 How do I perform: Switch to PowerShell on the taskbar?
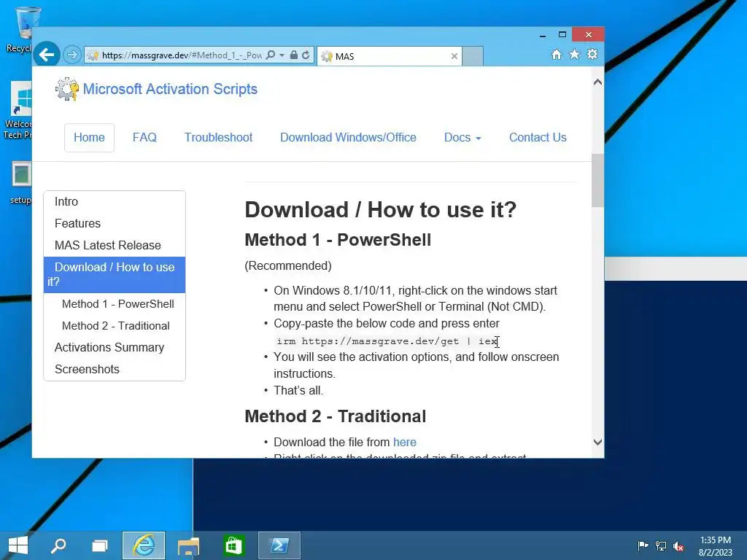[279, 545]
